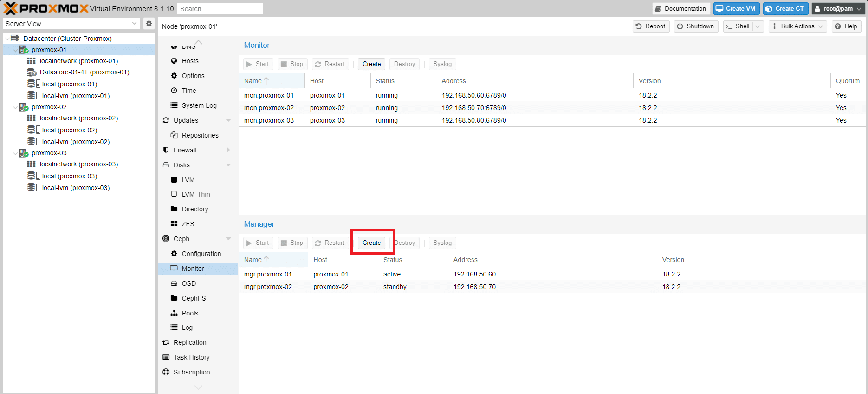This screenshot has height=394, width=868.
Task: Collapse the proxmox-01 tree node
Action: pyautogui.click(x=15, y=50)
